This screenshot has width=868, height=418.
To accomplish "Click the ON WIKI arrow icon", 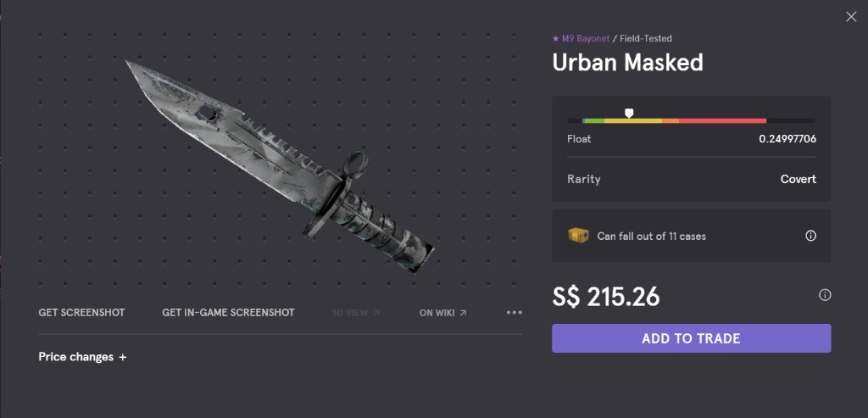I will (x=464, y=313).
